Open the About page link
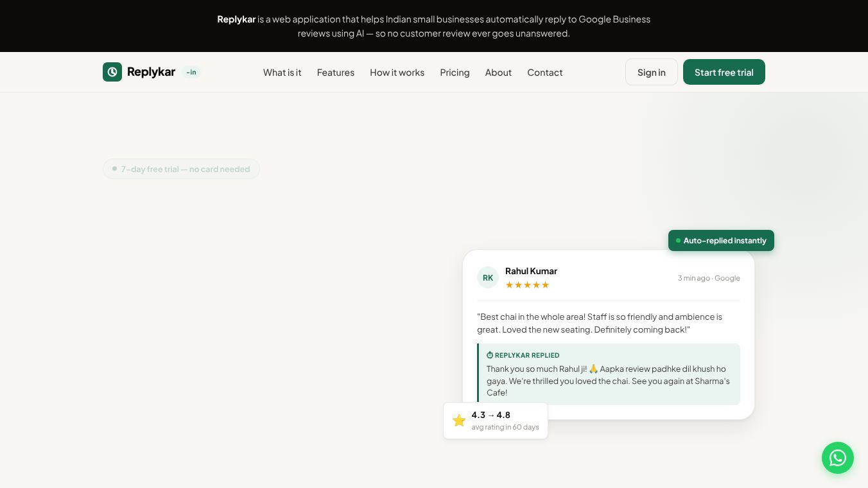The image size is (868, 488). click(498, 73)
